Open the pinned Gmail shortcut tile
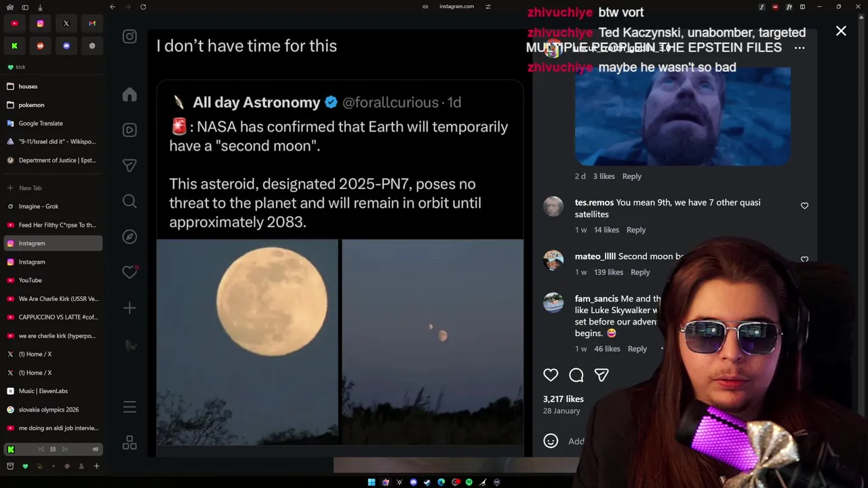 tap(92, 23)
